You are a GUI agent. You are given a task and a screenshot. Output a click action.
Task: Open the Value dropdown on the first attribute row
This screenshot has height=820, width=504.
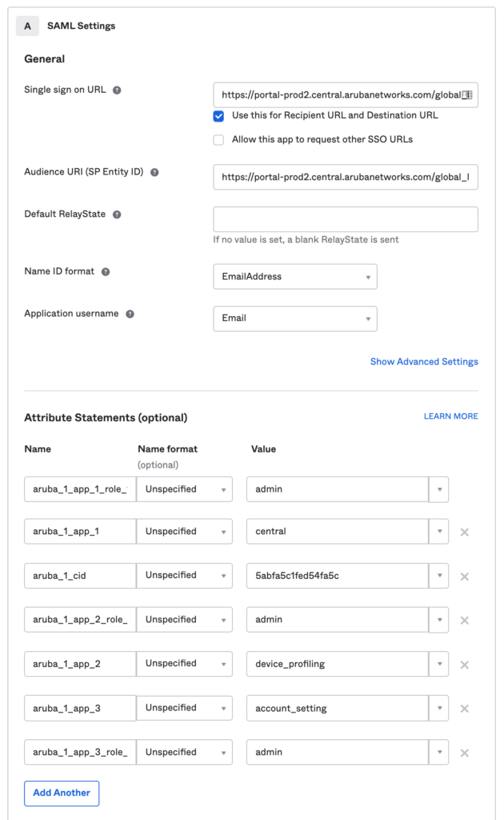point(440,488)
